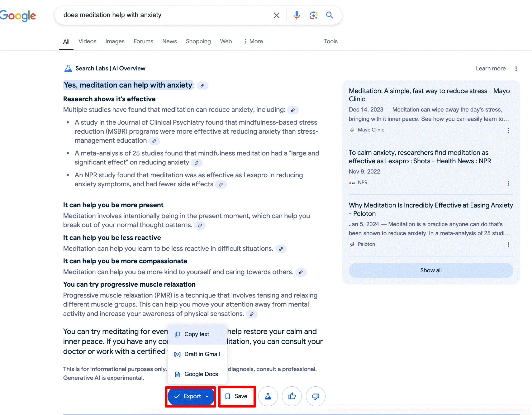
Task: Click the magnifying glass search icon
Action: pos(330,15)
